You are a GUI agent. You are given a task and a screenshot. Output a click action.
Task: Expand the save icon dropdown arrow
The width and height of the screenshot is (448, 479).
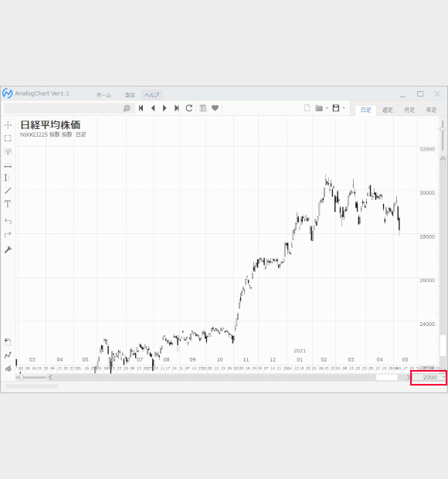coord(344,108)
